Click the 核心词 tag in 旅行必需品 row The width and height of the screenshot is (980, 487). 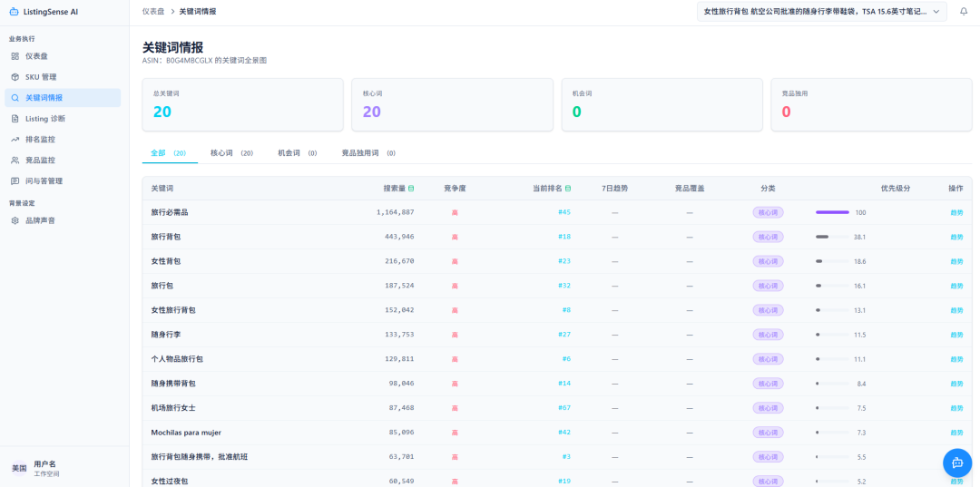[x=768, y=212]
